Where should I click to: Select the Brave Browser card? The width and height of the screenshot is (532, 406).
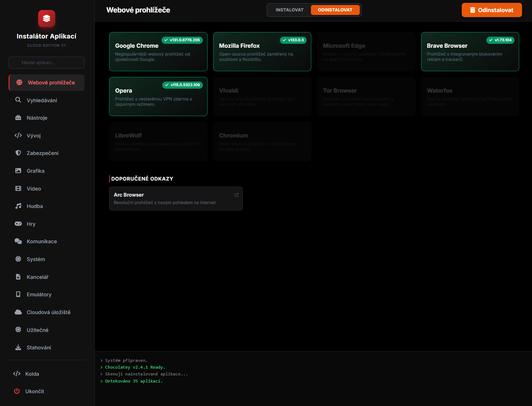click(470, 52)
